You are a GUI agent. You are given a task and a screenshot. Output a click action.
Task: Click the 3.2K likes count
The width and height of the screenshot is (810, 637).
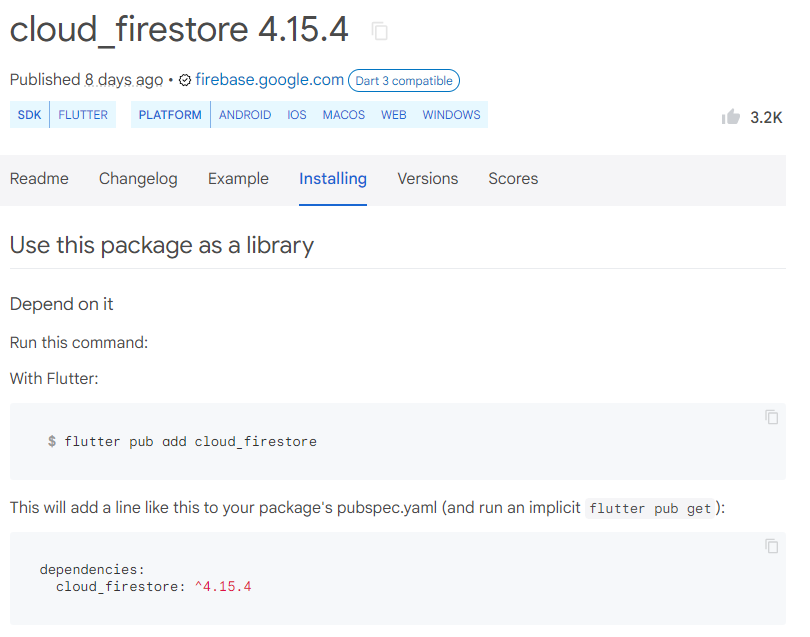click(766, 118)
